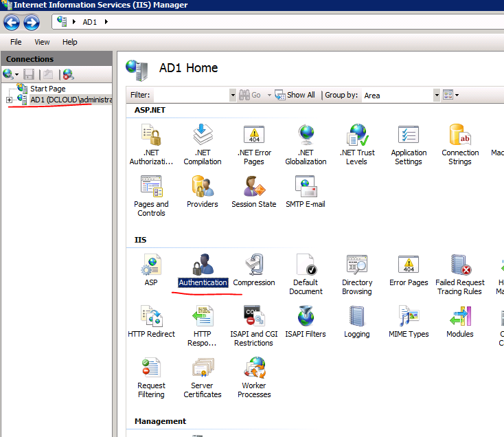Open the View menu
Image resolution: width=504 pixels, height=437 pixels.
[42, 42]
